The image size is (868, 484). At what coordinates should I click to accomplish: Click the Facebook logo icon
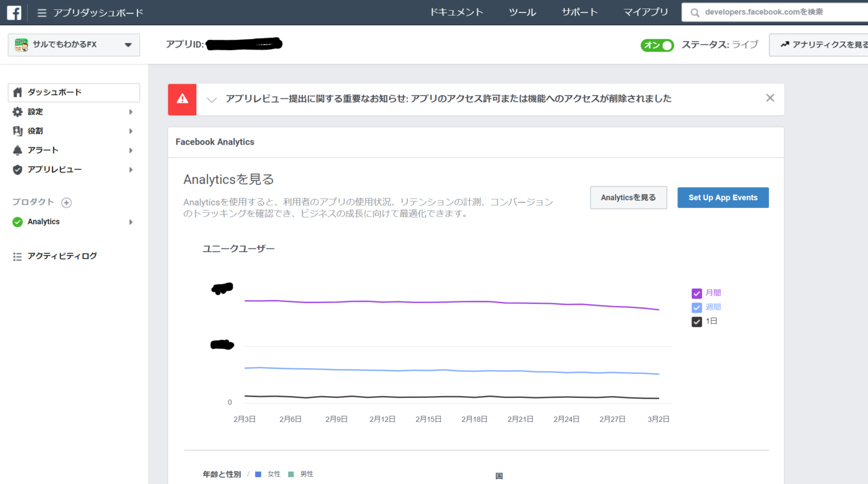tap(14, 12)
